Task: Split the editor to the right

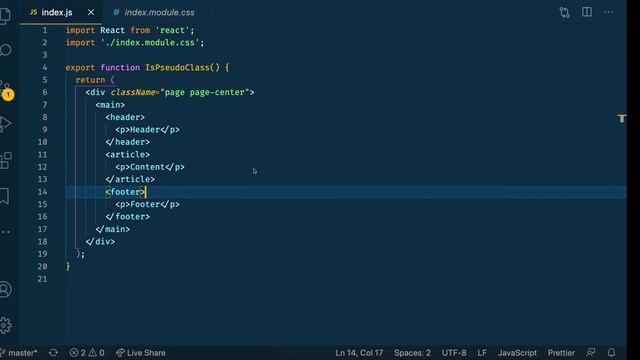Action: click(587, 12)
